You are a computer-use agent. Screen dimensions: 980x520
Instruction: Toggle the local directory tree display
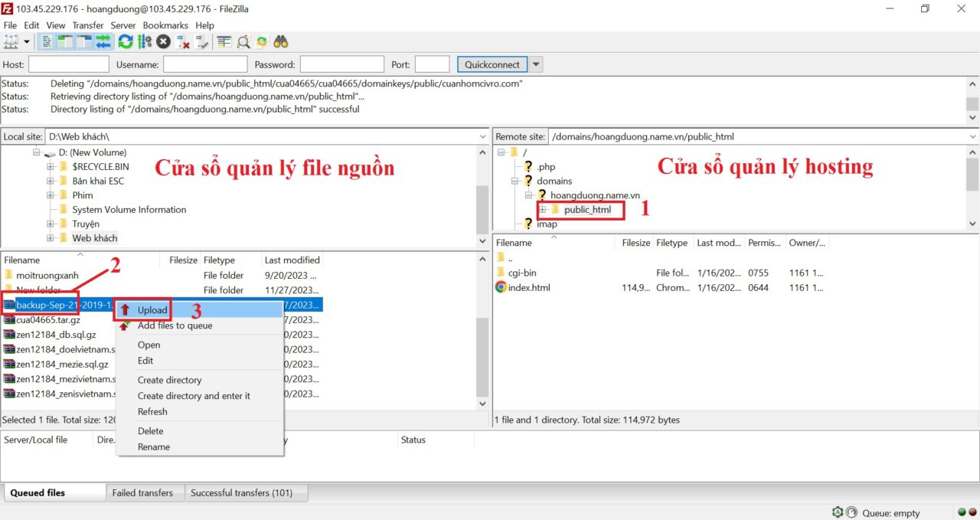coord(66,41)
